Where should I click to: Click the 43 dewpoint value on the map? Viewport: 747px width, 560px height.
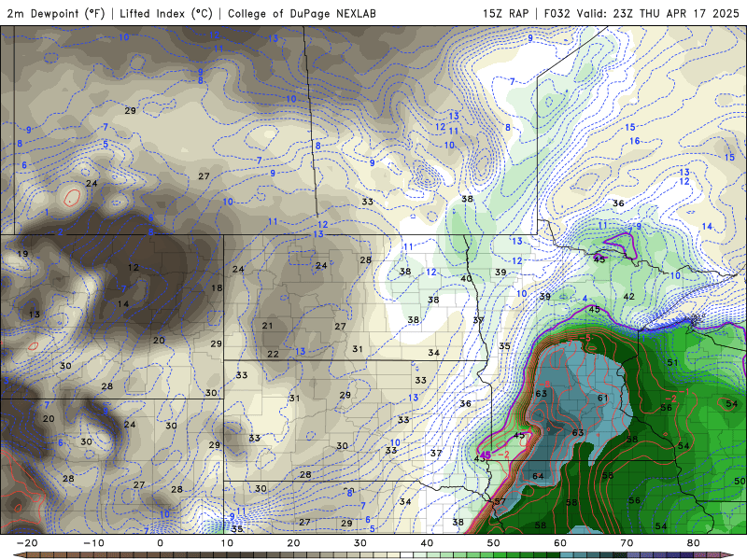click(480, 457)
